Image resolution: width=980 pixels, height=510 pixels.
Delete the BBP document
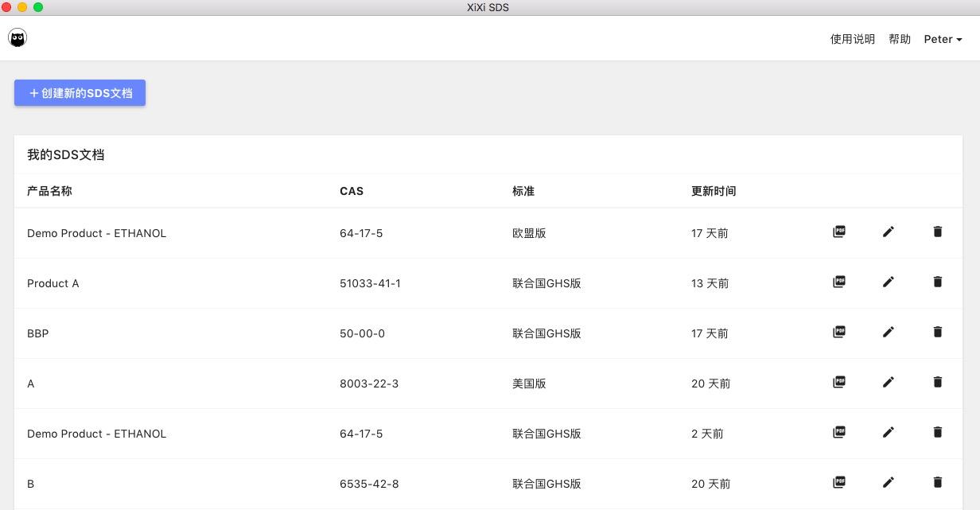click(938, 332)
